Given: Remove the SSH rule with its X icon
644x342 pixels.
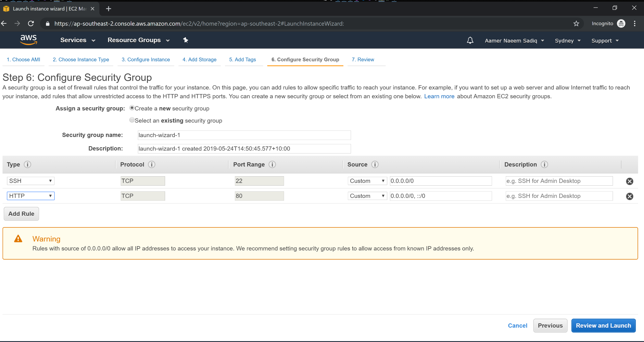Looking at the screenshot, I should pos(630,181).
